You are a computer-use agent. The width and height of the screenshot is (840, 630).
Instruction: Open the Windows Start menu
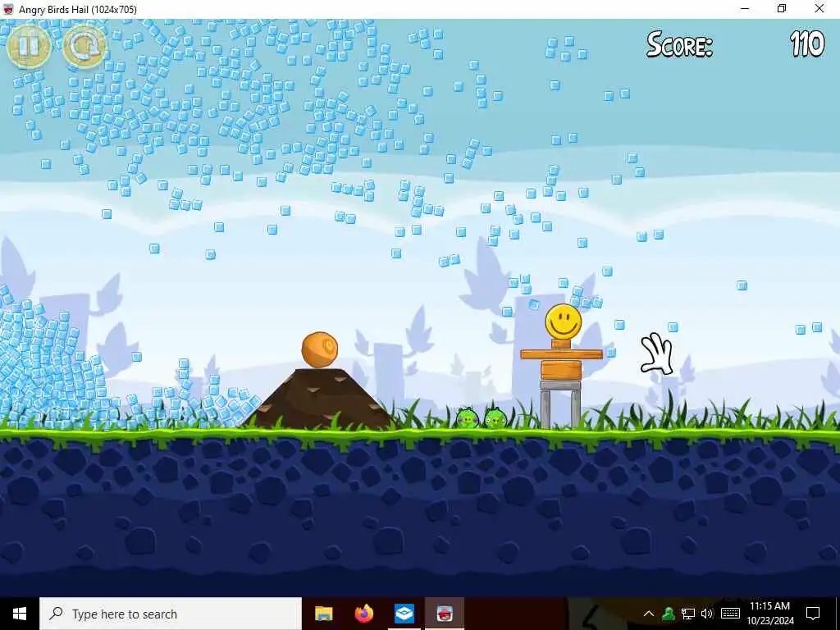point(20,614)
